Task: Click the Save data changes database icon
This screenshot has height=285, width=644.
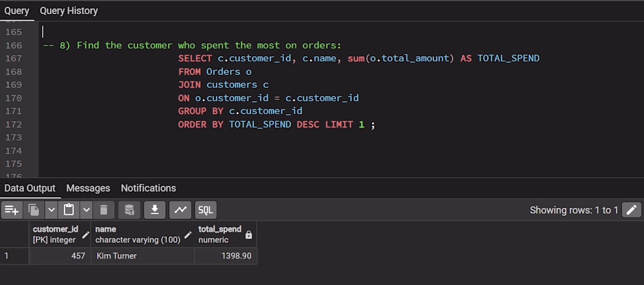Action: pos(129,210)
